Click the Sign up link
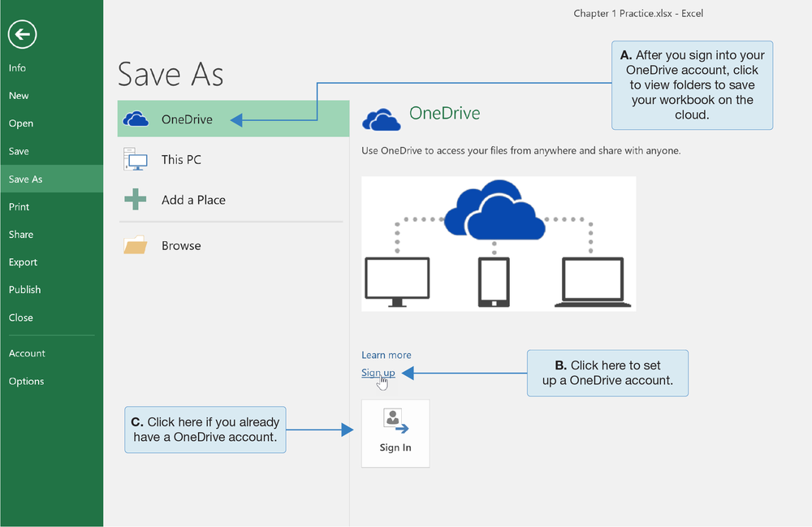This screenshot has width=812, height=527. coord(378,373)
